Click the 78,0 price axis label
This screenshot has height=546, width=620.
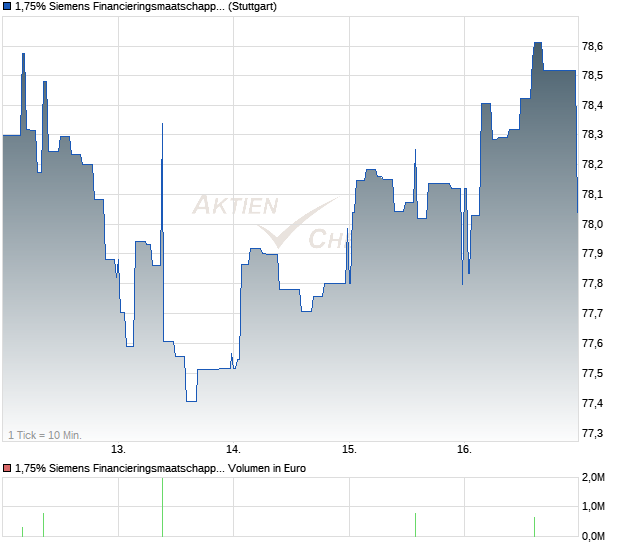click(592, 224)
